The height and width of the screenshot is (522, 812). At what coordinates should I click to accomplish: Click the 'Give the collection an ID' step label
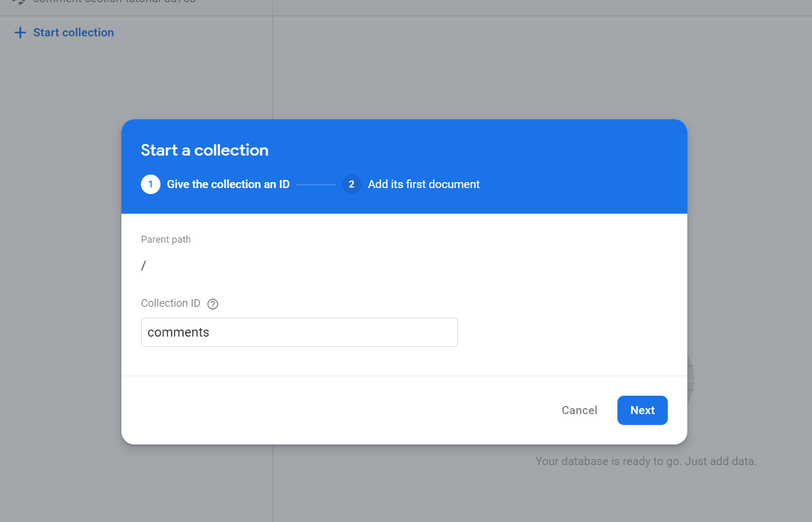coord(228,184)
